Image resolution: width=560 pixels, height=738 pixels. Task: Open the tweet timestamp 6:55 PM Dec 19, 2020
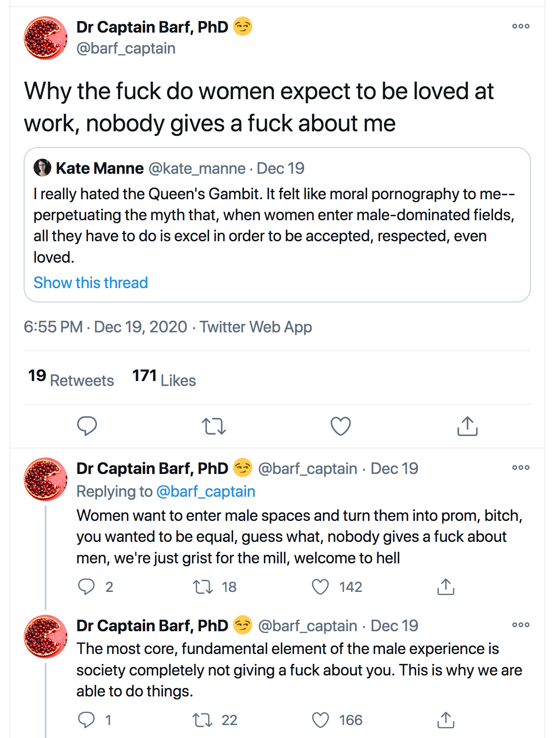click(x=105, y=327)
